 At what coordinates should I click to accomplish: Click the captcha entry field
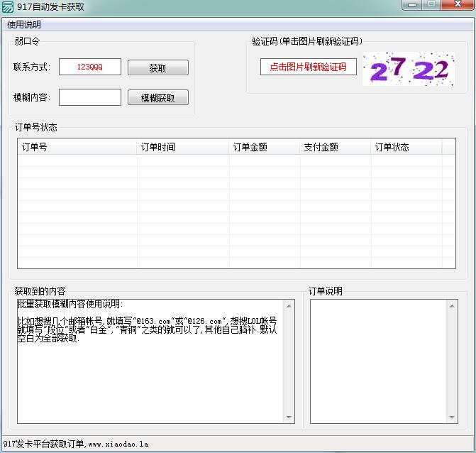tap(308, 67)
